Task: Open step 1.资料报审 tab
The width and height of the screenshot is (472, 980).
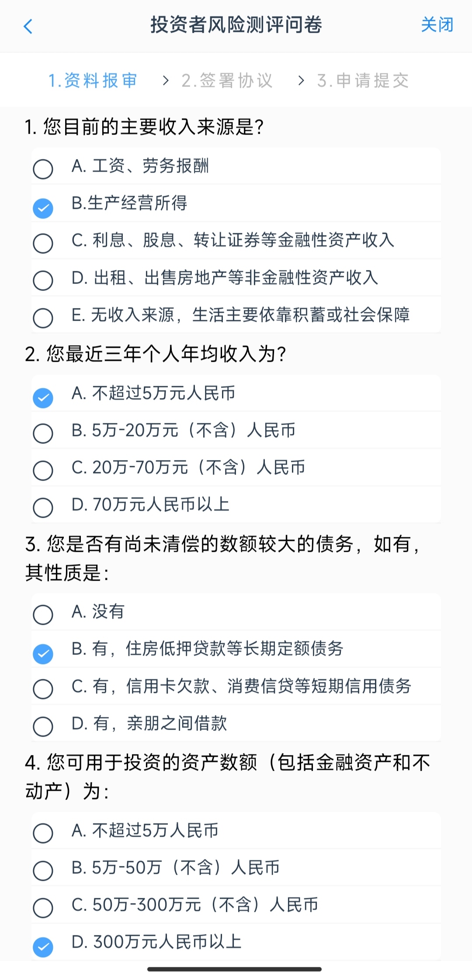Action: coord(93,80)
